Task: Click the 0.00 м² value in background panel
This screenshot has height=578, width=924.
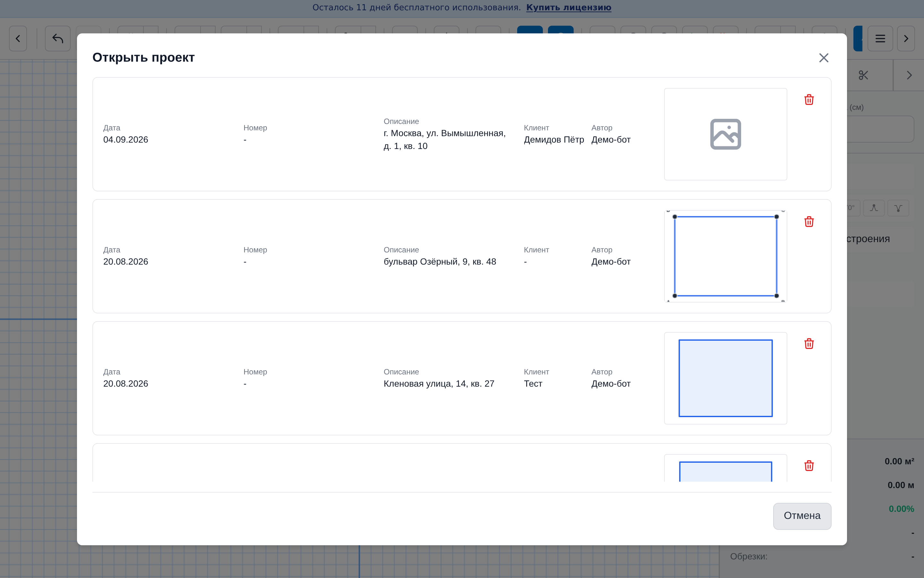Action: tap(900, 461)
